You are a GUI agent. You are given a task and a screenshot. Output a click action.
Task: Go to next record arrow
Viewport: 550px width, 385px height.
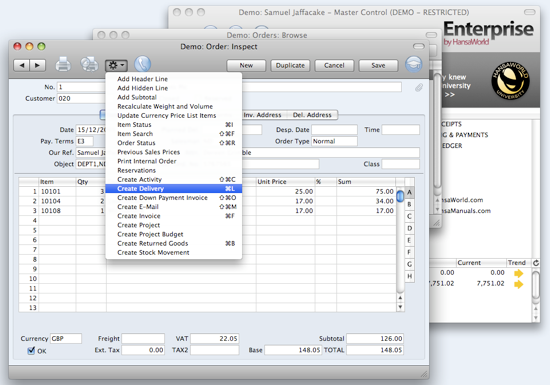tap(37, 65)
